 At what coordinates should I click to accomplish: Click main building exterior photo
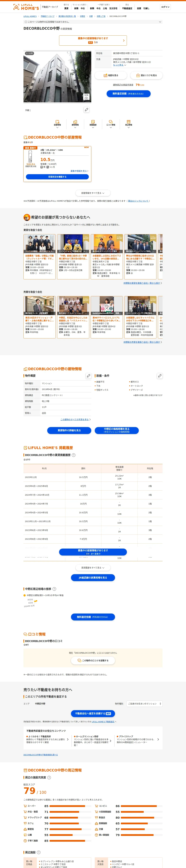57,77
